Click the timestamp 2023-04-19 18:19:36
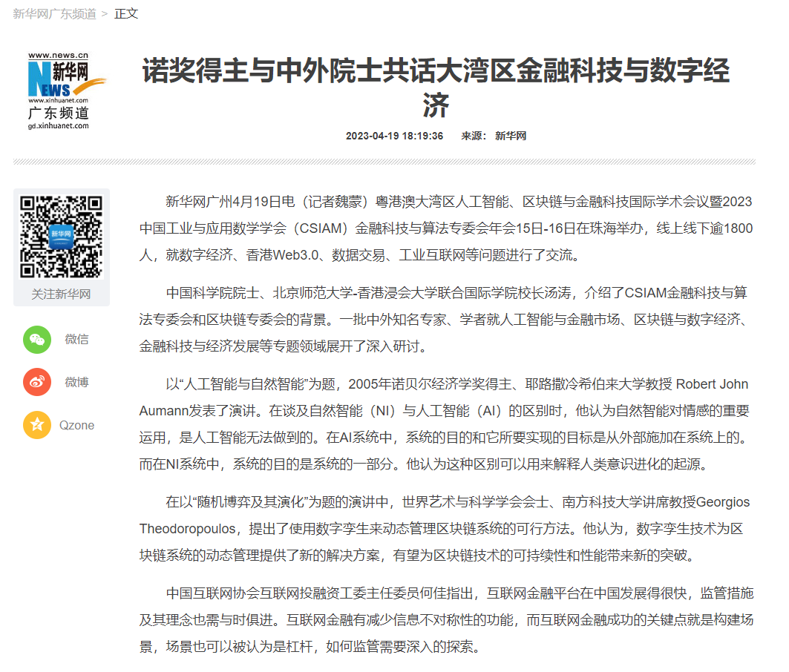The image size is (789, 672). [x=394, y=136]
